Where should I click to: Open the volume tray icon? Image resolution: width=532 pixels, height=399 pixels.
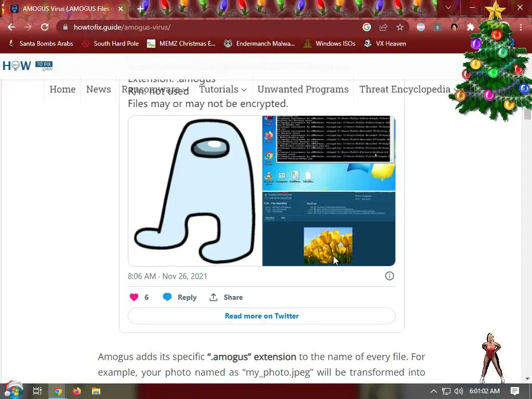click(458, 391)
